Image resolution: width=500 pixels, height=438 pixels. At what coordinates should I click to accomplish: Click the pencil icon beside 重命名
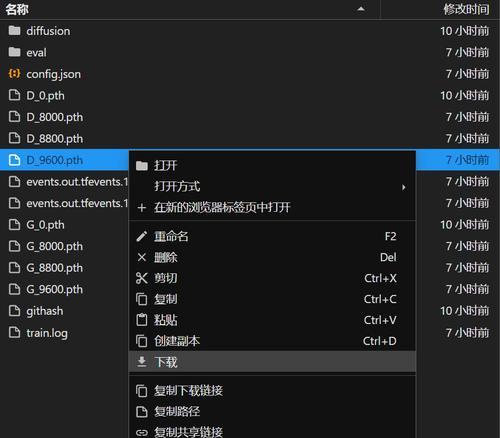[x=142, y=236]
